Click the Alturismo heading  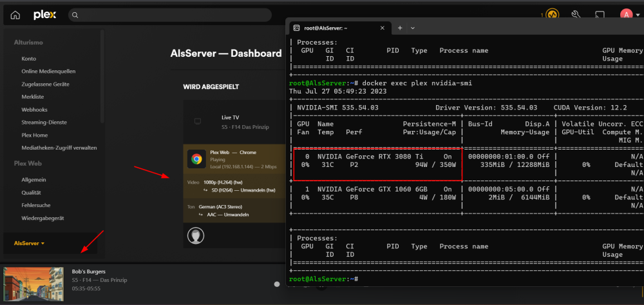[x=28, y=43]
